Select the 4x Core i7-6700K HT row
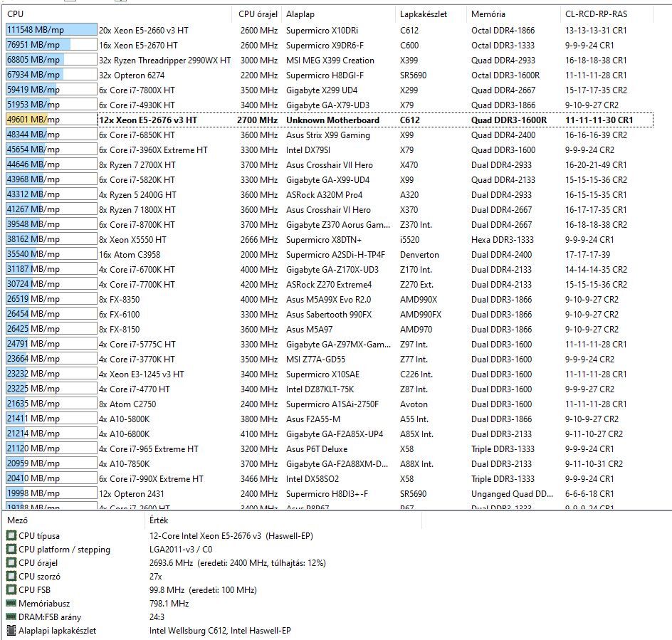672x640 pixels. coord(329,269)
